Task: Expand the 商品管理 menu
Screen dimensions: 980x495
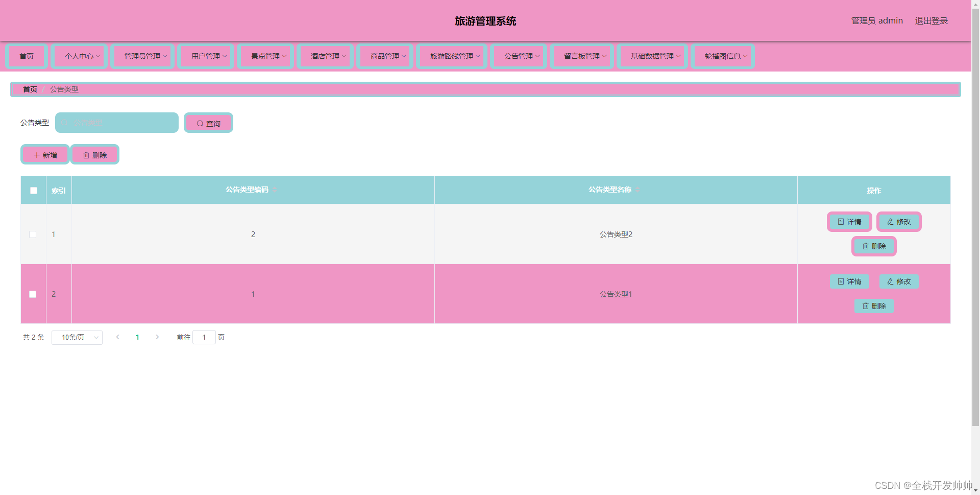Action: (x=385, y=56)
